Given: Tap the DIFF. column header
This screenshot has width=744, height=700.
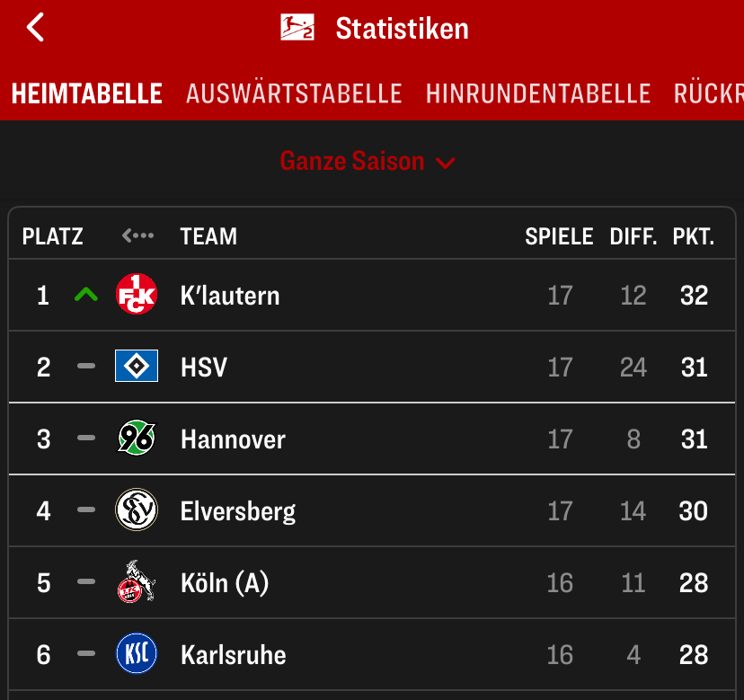Looking at the screenshot, I should click(x=633, y=236).
